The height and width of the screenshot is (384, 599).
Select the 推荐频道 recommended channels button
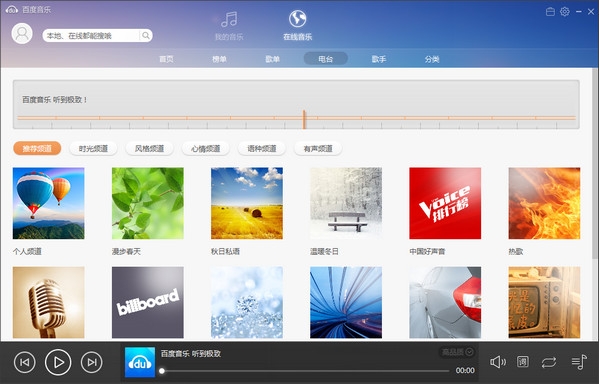click(37, 148)
